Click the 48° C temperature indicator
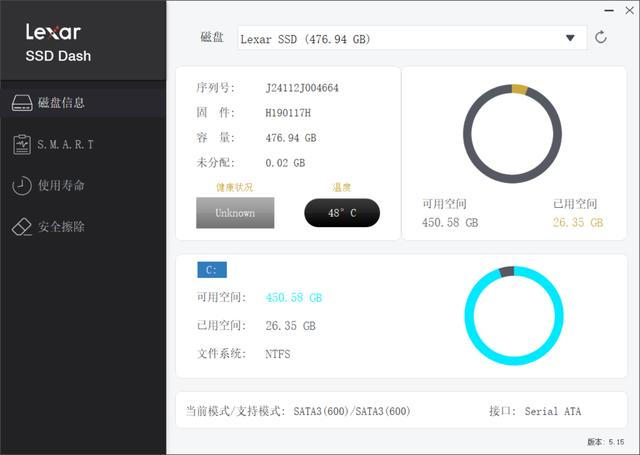Viewport: 640px width, 455px height. coord(342,213)
